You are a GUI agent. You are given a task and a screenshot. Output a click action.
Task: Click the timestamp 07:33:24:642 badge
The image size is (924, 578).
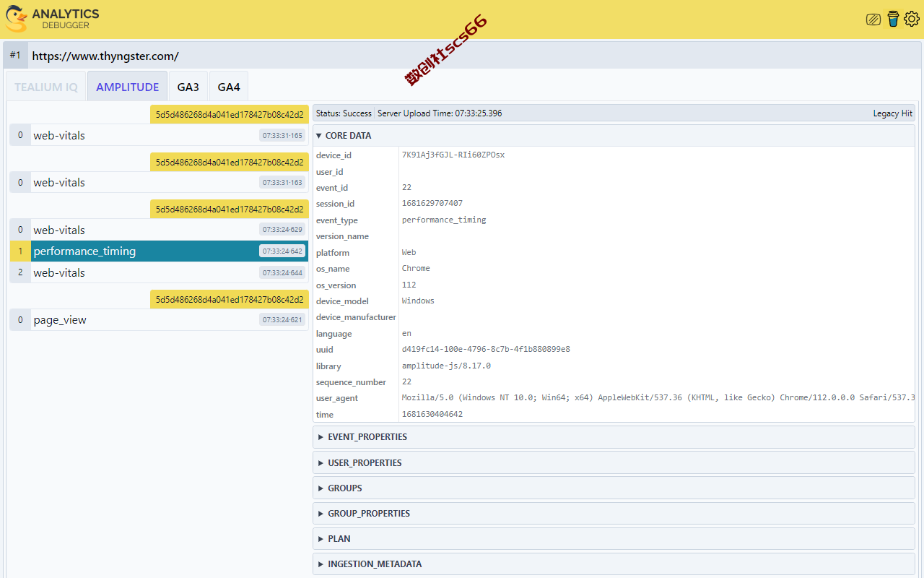click(x=283, y=251)
